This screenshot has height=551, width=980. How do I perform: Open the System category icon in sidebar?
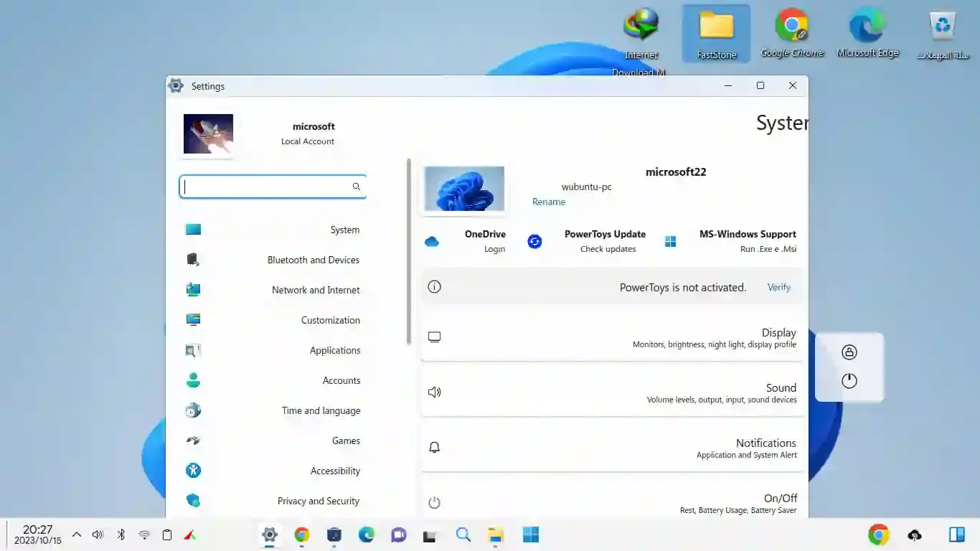pyautogui.click(x=193, y=230)
